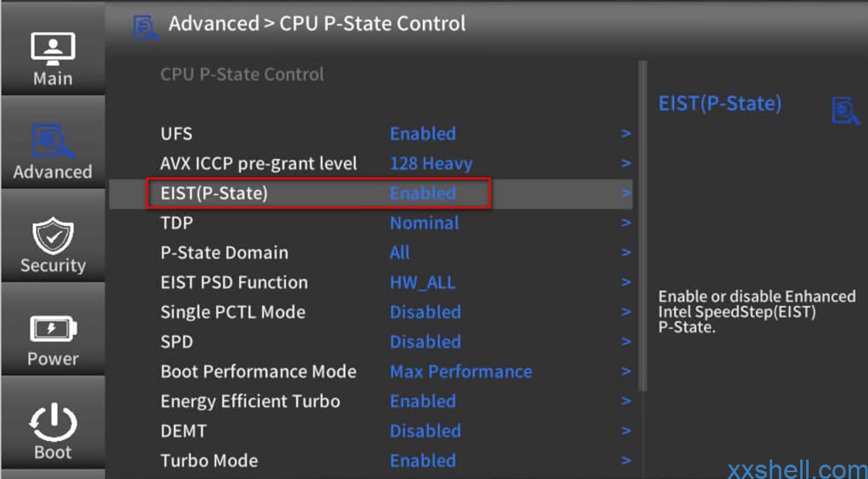The width and height of the screenshot is (868, 479).
Task: Select the UFS menu entry
Action: [371, 134]
